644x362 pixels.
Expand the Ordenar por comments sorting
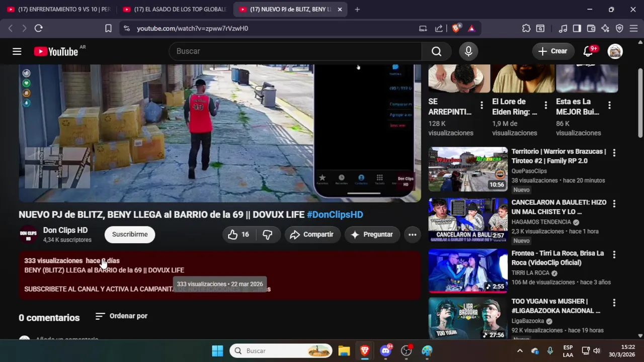point(121,316)
